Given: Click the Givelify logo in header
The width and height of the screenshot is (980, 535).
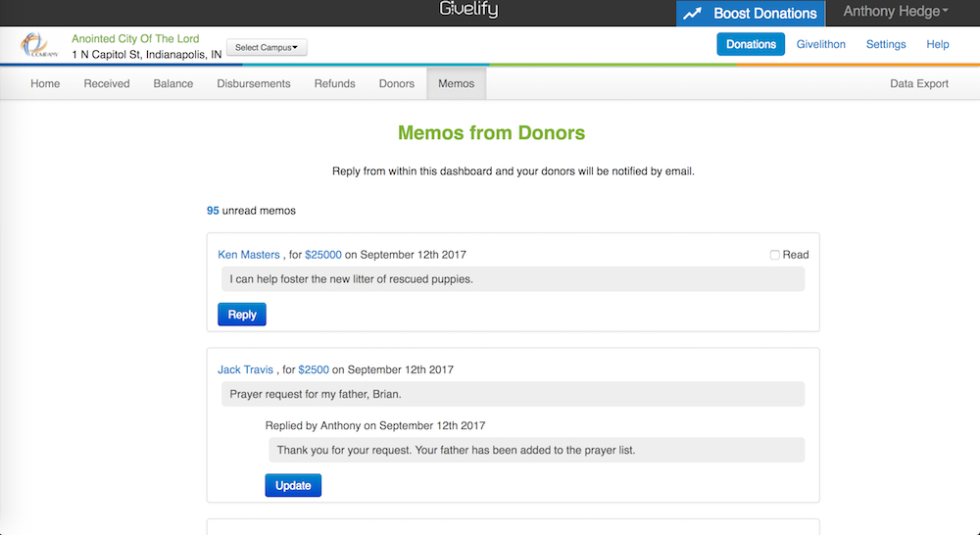Looking at the screenshot, I should click(468, 12).
